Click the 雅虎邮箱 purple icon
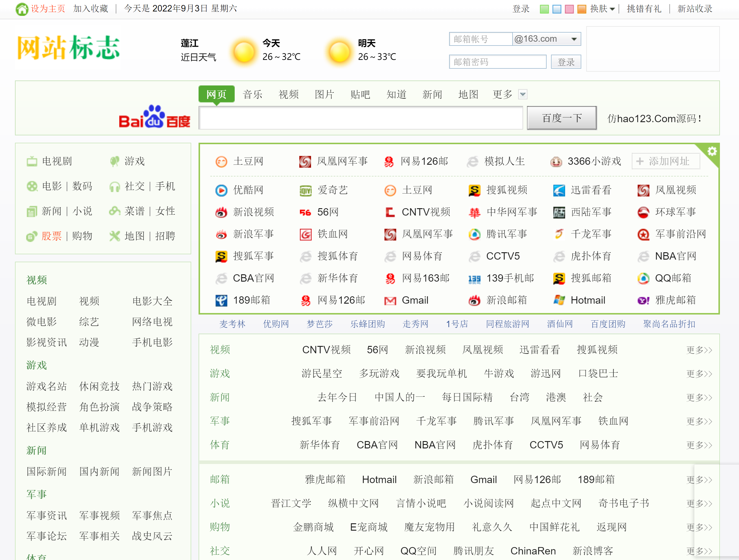Viewport: 739px width, 560px height. pos(644,300)
